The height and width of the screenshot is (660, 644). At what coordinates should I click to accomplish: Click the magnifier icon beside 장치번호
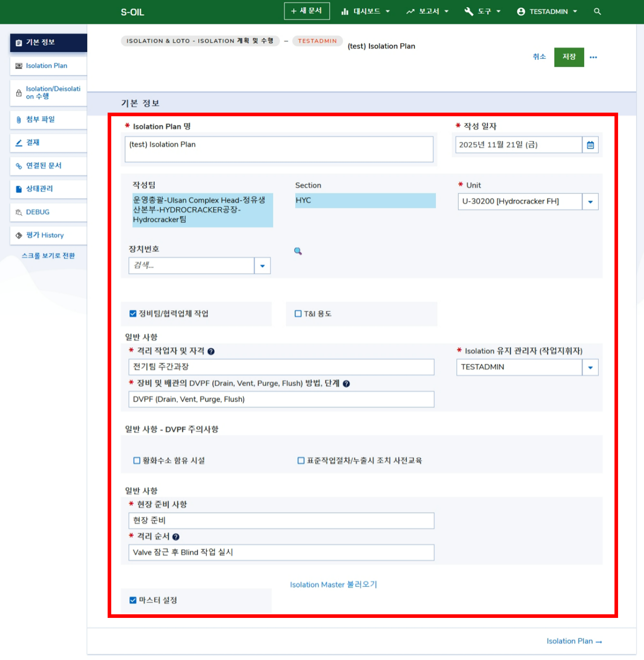(298, 251)
